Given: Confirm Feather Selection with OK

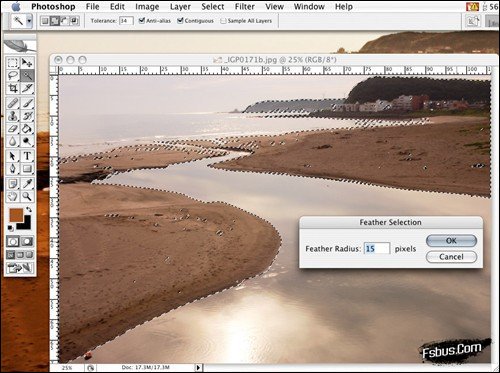Looking at the screenshot, I should 451,241.
